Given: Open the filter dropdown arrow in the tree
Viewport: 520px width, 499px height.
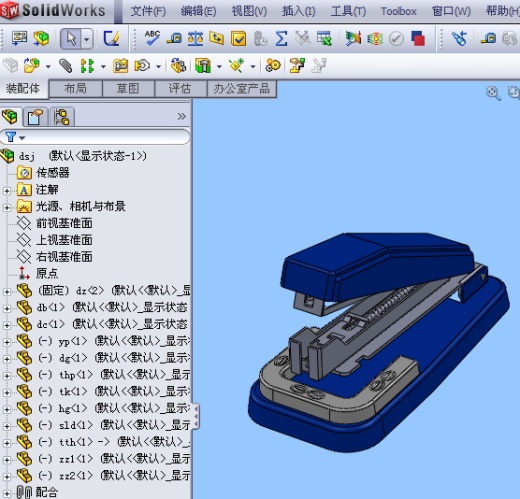Looking at the screenshot, I should coord(22,137).
